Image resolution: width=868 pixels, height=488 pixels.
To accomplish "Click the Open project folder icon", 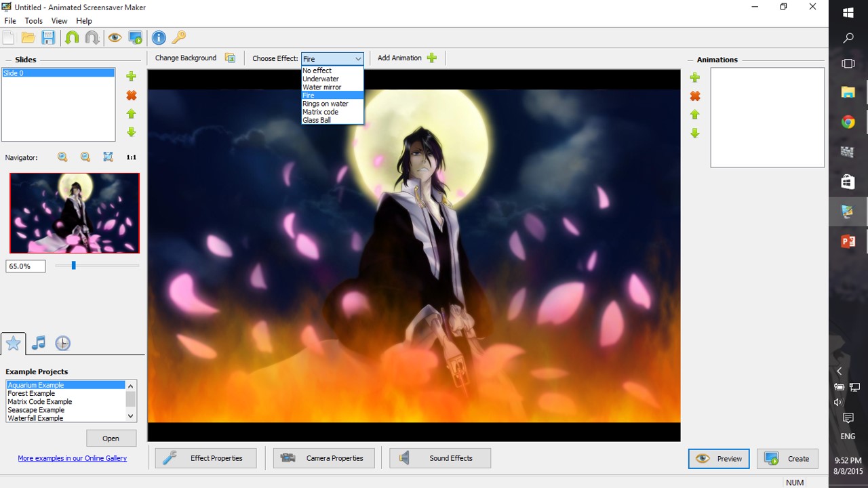I will (x=28, y=38).
